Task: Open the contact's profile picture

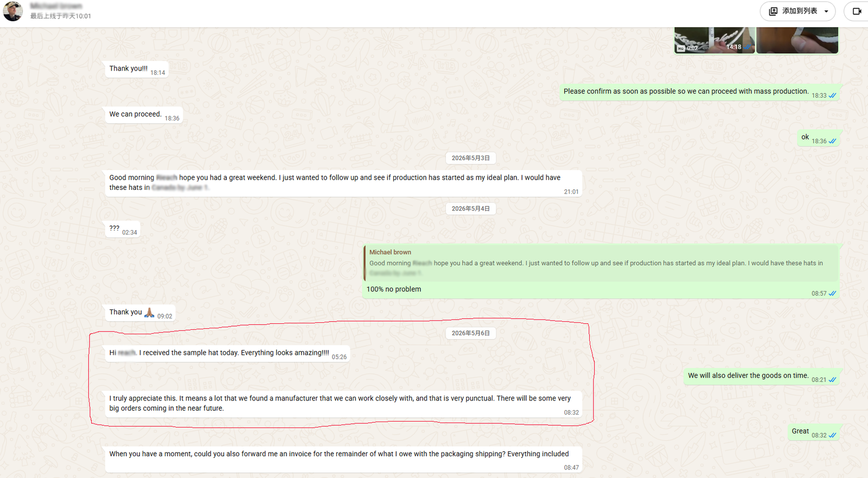Action: (x=13, y=11)
